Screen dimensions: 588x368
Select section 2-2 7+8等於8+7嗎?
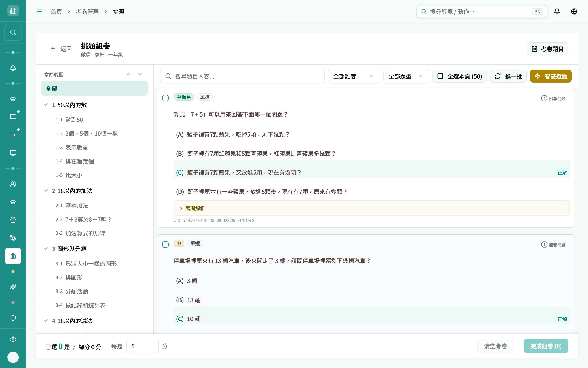[83, 219]
